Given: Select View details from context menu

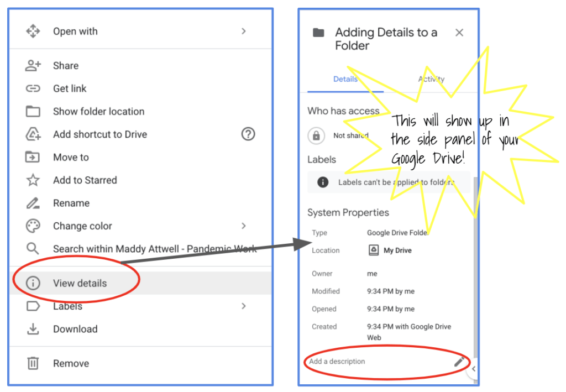Looking at the screenshot, I should [x=80, y=283].
